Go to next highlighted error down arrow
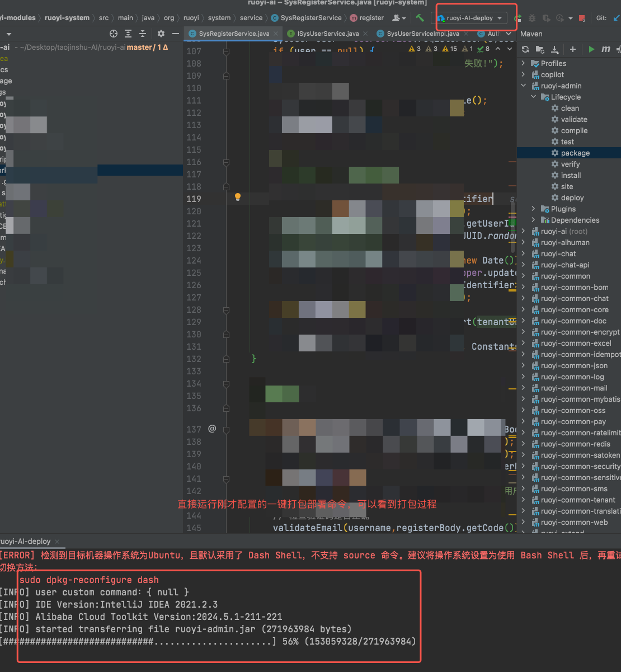Viewport: 621px width, 672px height. (510, 49)
